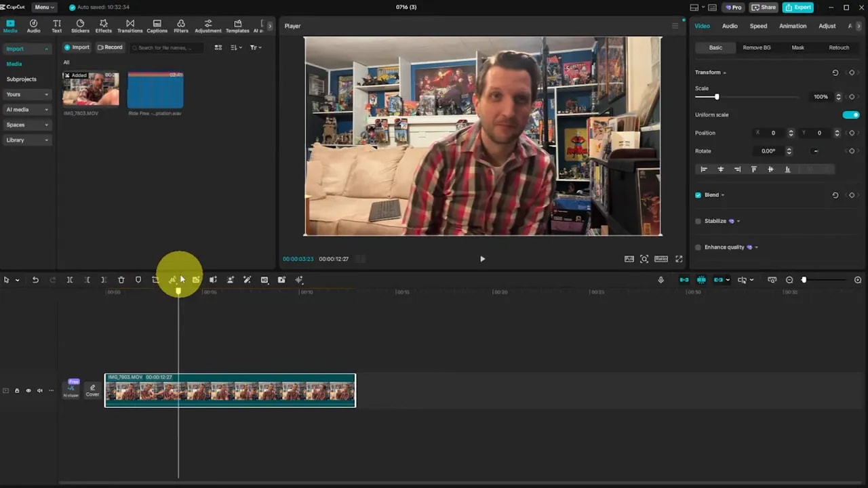Start a voiceover with the Microphone icon

point(660,279)
